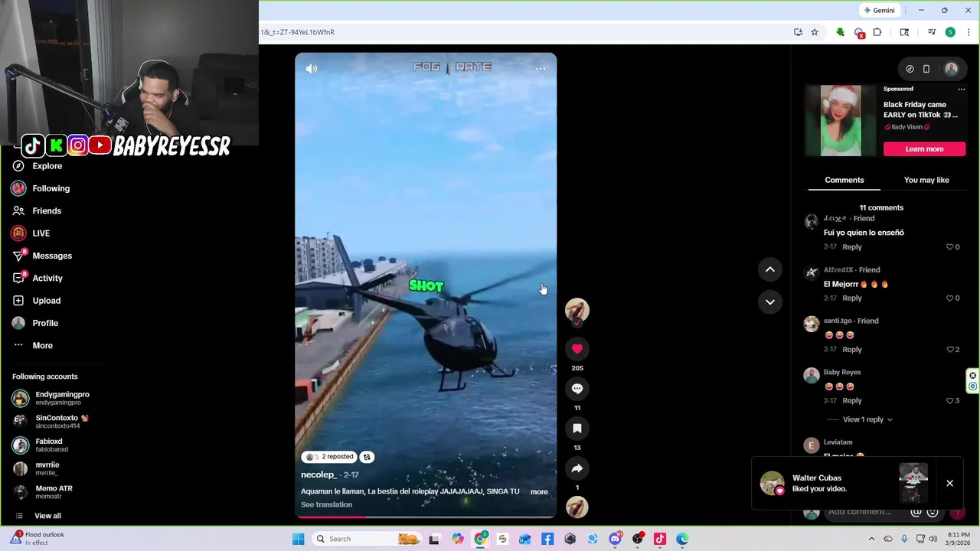Like the video with the heart icon
980x551 pixels.
coord(577,348)
